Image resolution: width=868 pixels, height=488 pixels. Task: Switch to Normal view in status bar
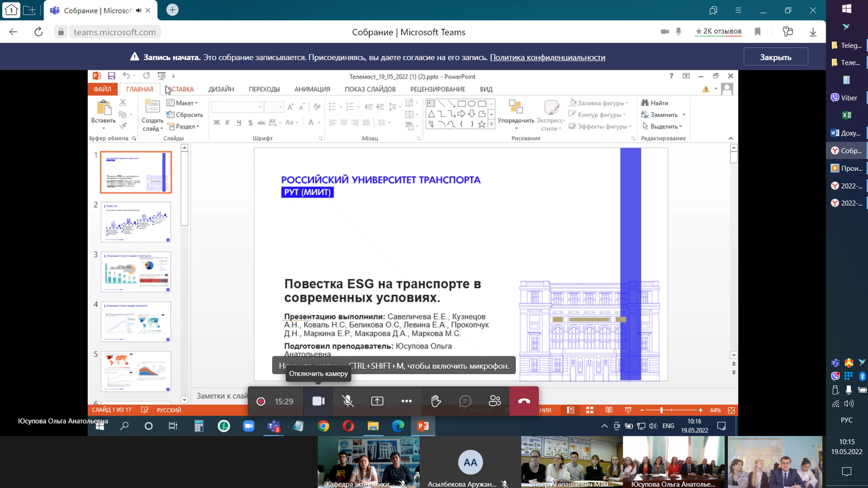tap(570, 410)
